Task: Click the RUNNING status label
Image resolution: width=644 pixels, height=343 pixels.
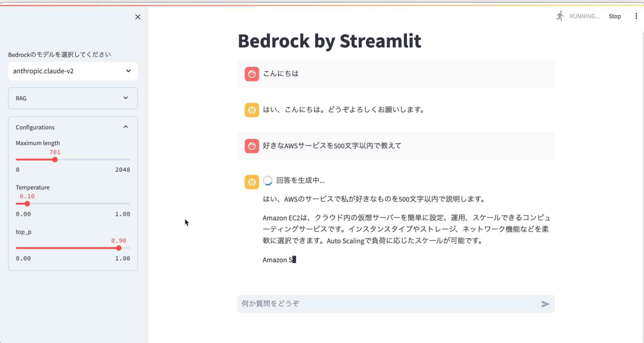Action: [584, 16]
